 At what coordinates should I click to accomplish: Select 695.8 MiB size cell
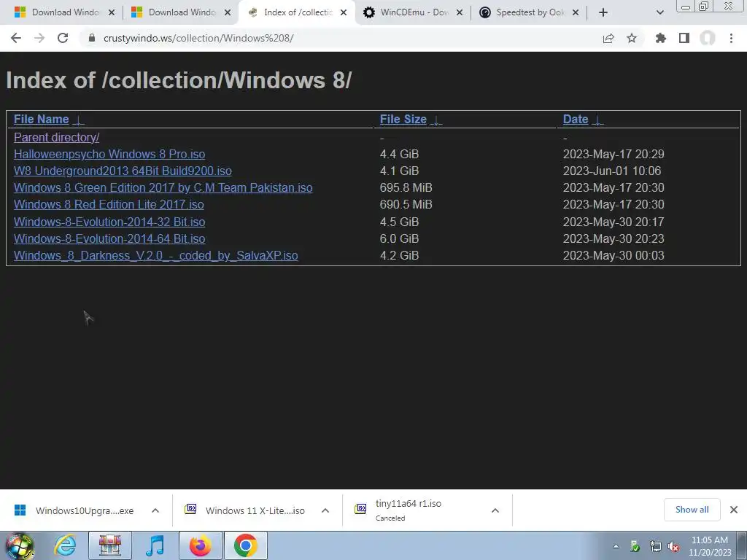(x=406, y=187)
